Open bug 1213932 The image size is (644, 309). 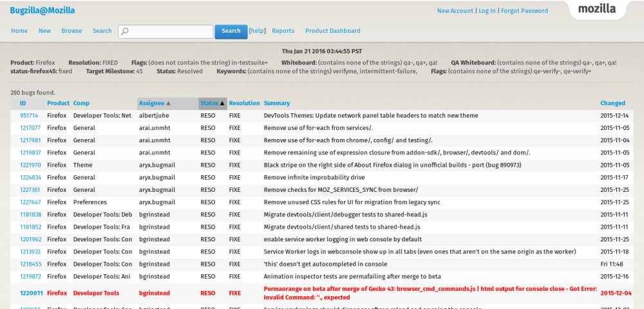[x=30, y=252]
